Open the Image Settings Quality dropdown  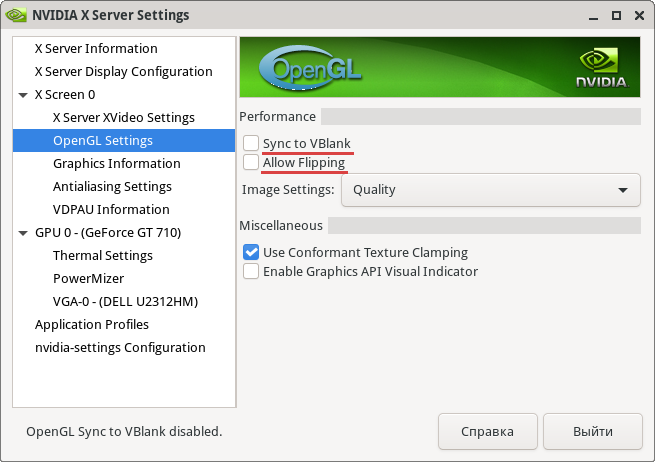tap(490, 190)
